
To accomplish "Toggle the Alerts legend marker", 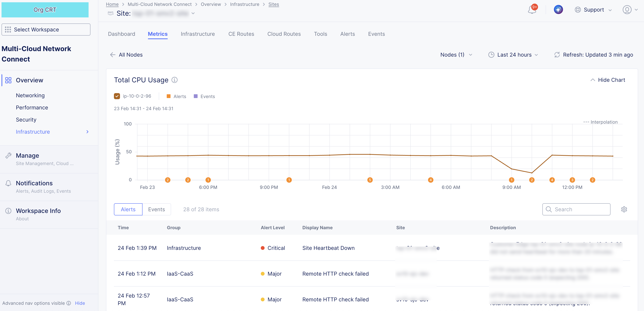I will coord(168,96).
